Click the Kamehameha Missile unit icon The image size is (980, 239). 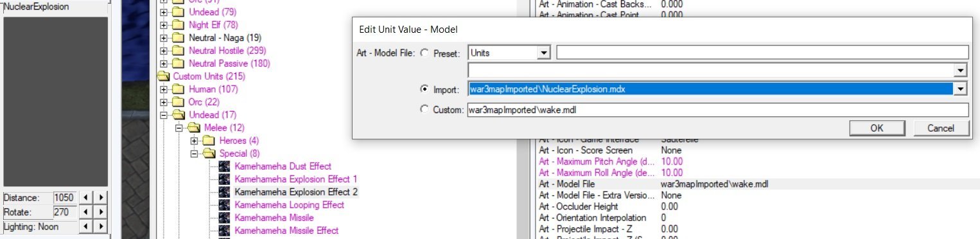point(225,218)
